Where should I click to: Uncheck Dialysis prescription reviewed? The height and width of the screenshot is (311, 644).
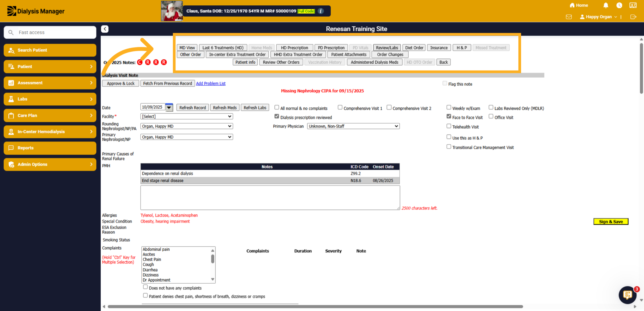(x=277, y=116)
